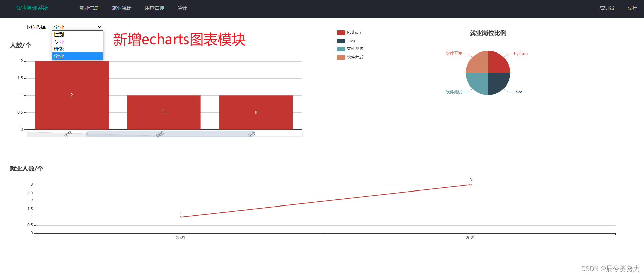Click the 2022 data point on line chart
The width and height of the screenshot is (644, 275).
(470, 185)
